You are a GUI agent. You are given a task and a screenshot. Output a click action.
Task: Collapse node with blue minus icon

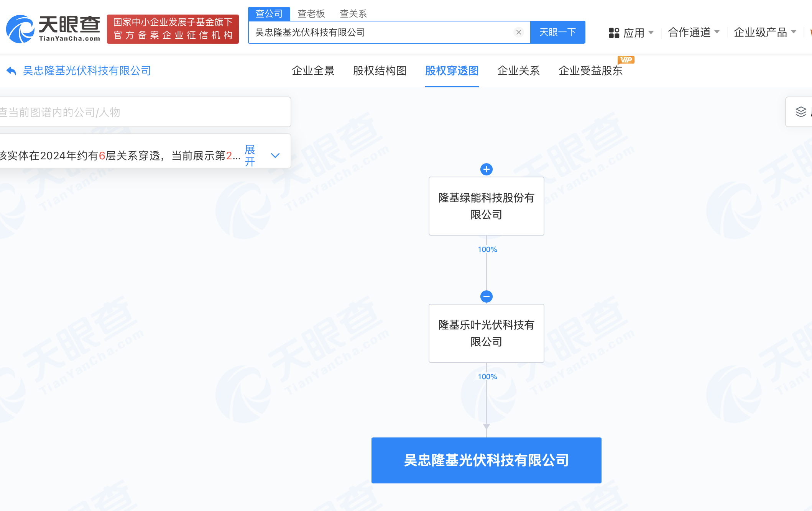[486, 296]
